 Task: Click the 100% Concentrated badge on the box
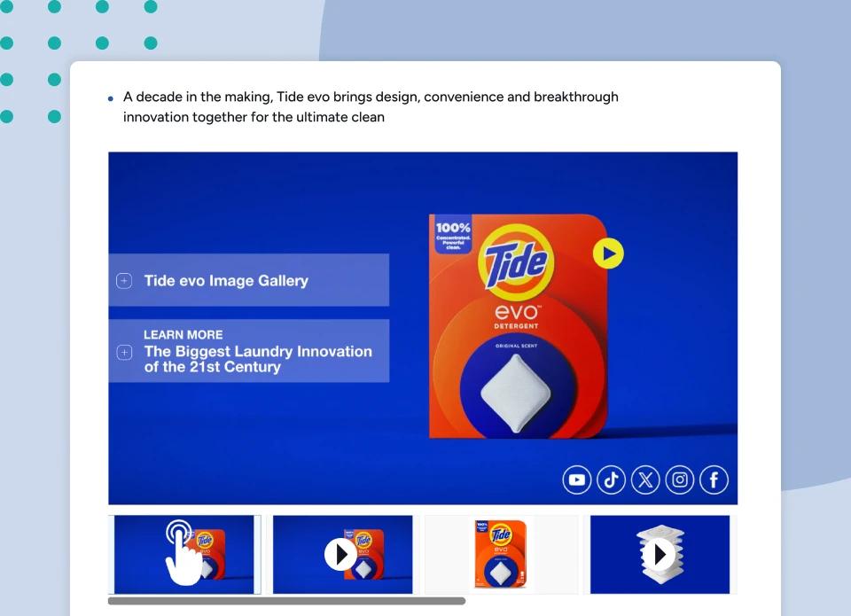click(x=453, y=237)
